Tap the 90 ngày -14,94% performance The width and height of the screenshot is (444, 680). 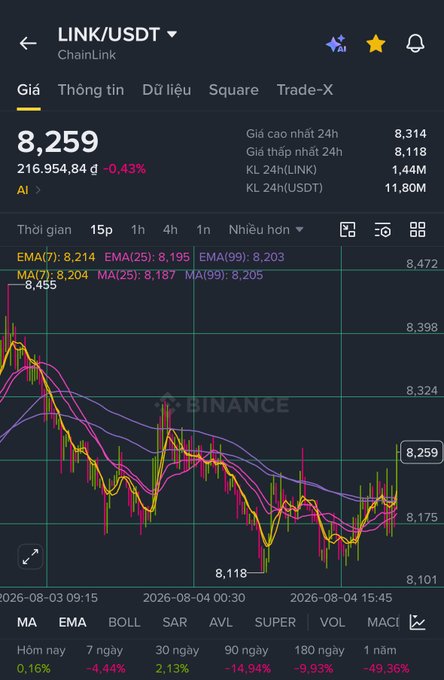click(x=247, y=659)
